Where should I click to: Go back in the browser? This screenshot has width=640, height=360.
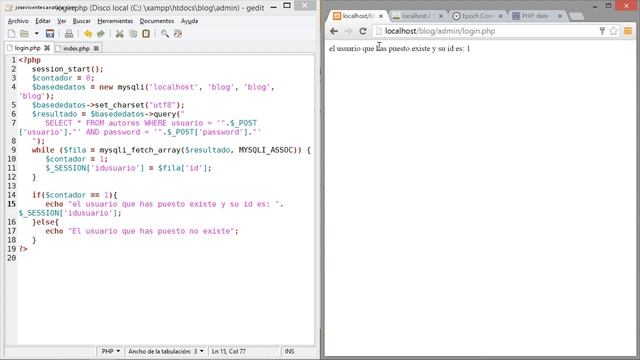pos(334,31)
